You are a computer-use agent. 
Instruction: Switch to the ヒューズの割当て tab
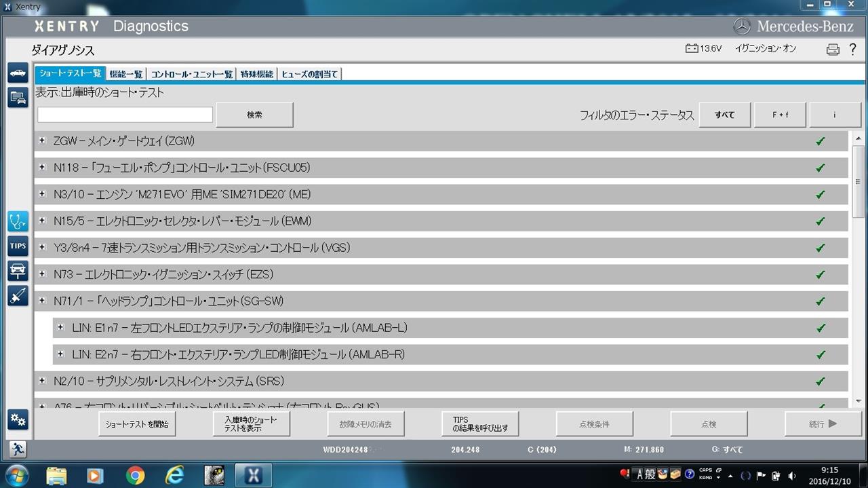[310, 74]
